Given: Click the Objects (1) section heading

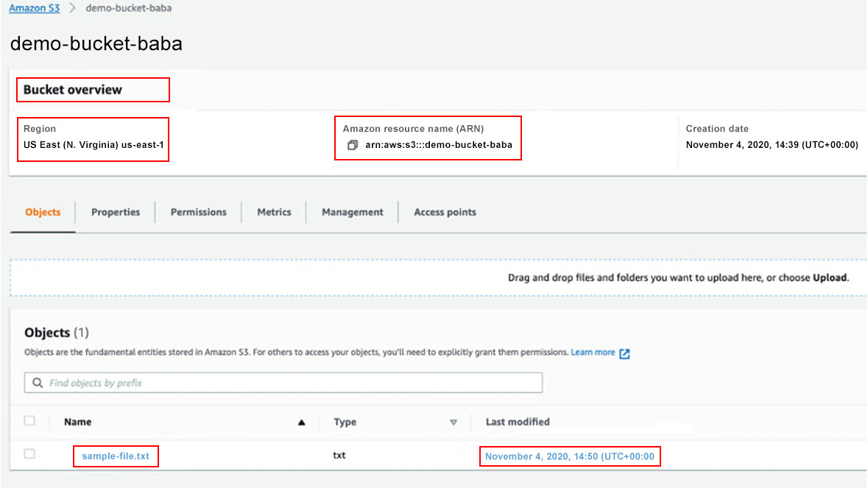Looking at the screenshot, I should (x=57, y=333).
